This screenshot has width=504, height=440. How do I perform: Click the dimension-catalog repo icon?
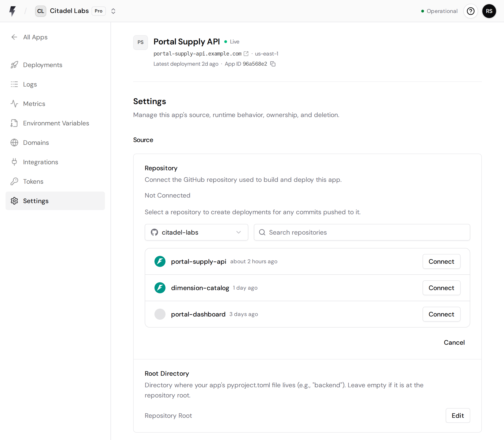(160, 288)
